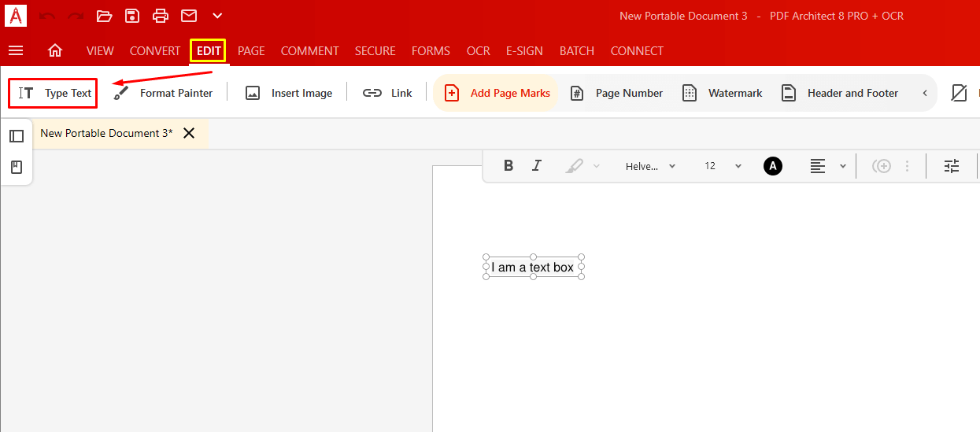The height and width of the screenshot is (432, 980).
Task: Show the page thumbnails side panel
Action: 17,136
